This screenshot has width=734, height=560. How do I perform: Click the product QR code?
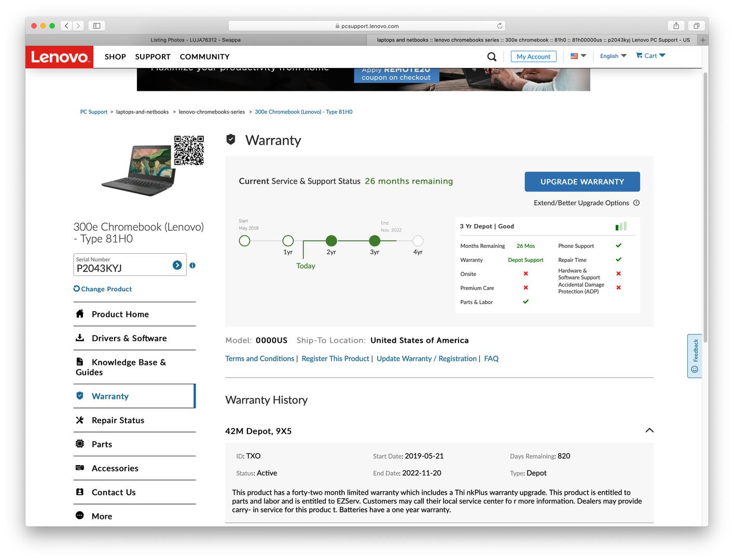[189, 150]
